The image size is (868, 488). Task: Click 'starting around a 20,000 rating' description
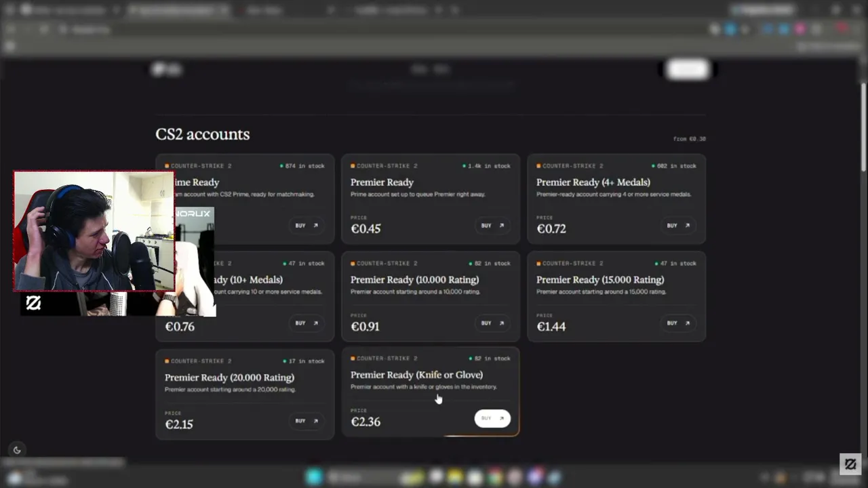[230, 390]
